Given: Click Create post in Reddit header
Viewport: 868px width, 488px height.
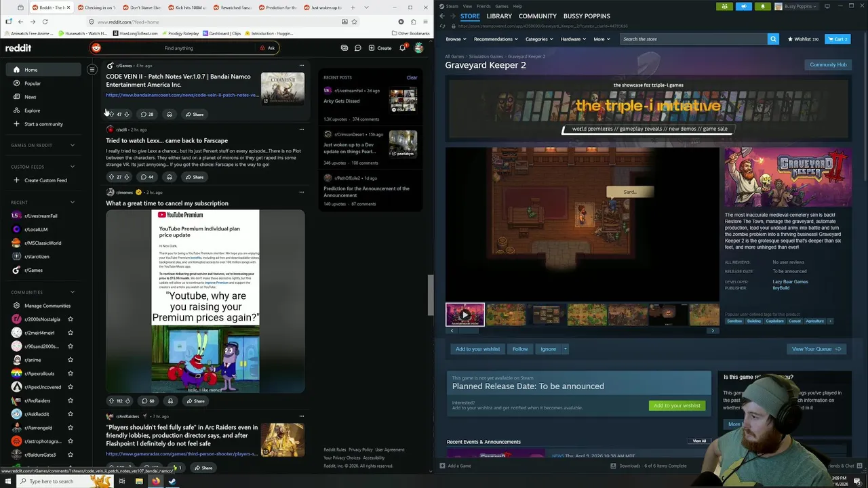Looking at the screenshot, I should pos(380,48).
